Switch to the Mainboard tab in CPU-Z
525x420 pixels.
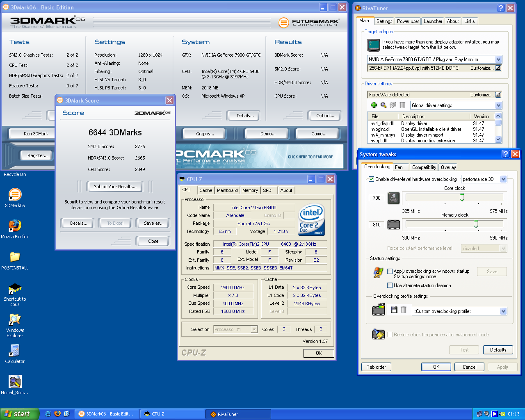[x=227, y=190]
